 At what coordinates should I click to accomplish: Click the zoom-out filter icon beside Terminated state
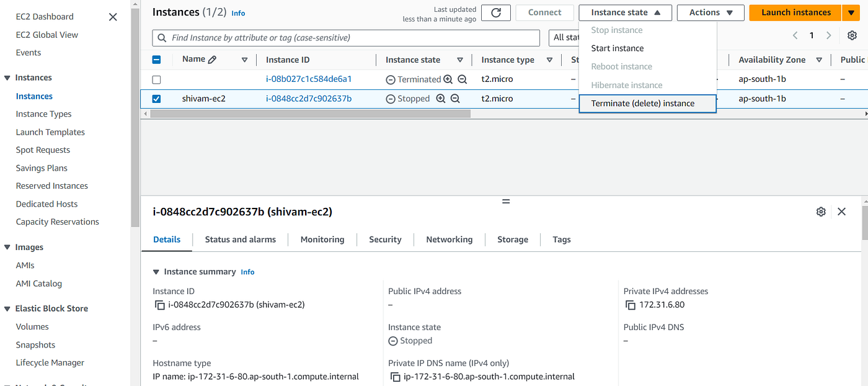pyautogui.click(x=462, y=79)
